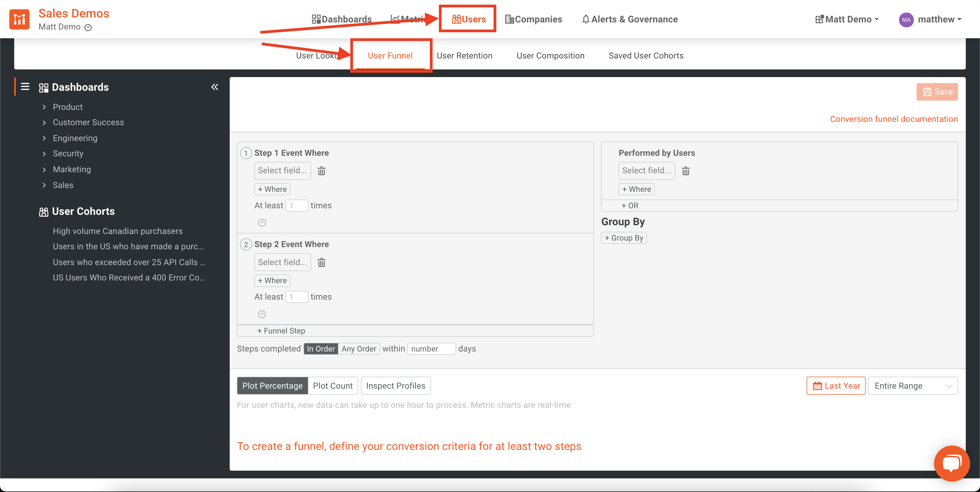Open Users who exceeded 25 API Calls cohort

tap(129, 262)
